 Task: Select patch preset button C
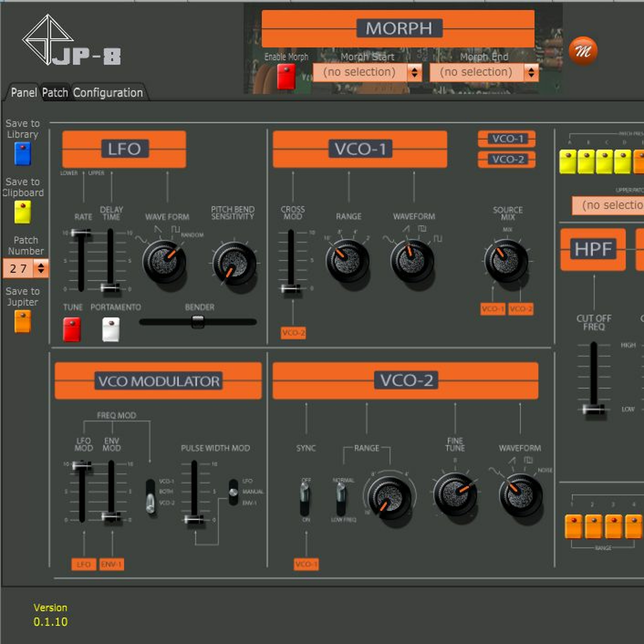[x=604, y=162]
